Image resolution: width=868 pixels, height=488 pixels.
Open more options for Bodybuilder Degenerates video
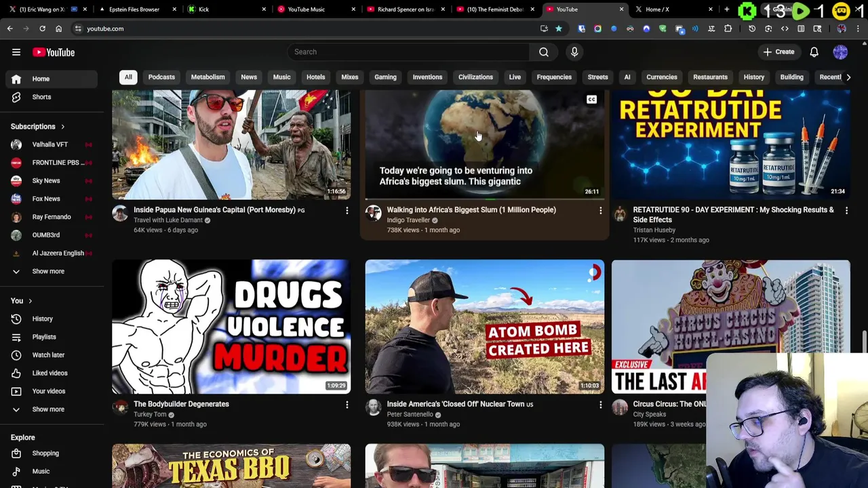[347, 405]
